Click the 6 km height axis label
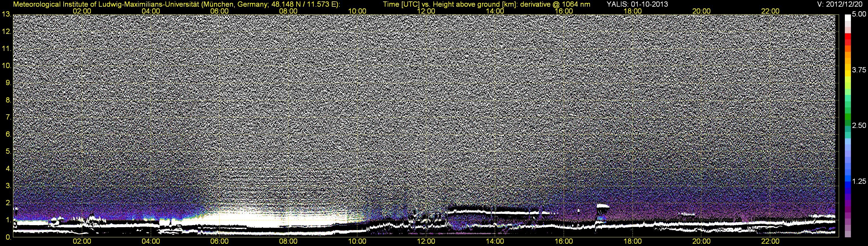The height and width of the screenshot is (246, 868). [8, 135]
